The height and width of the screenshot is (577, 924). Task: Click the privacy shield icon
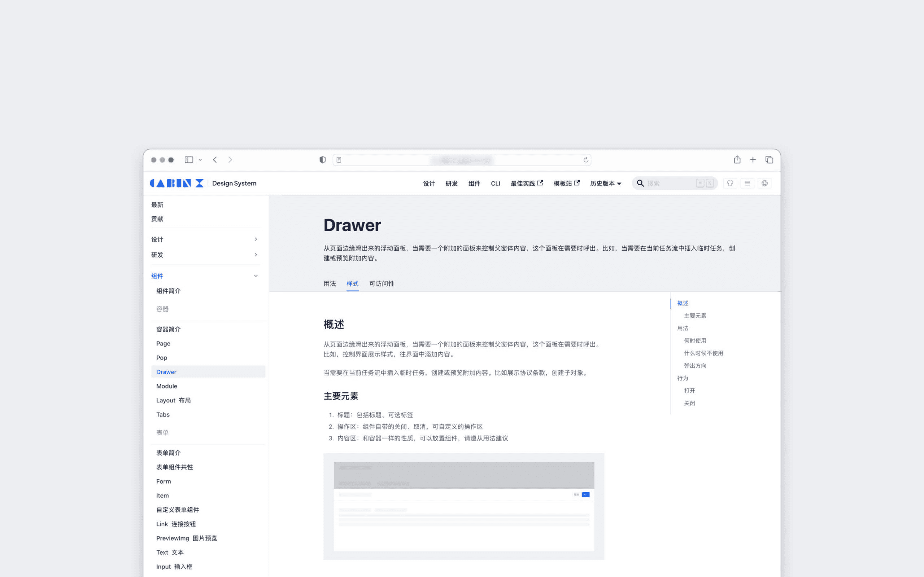(322, 160)
